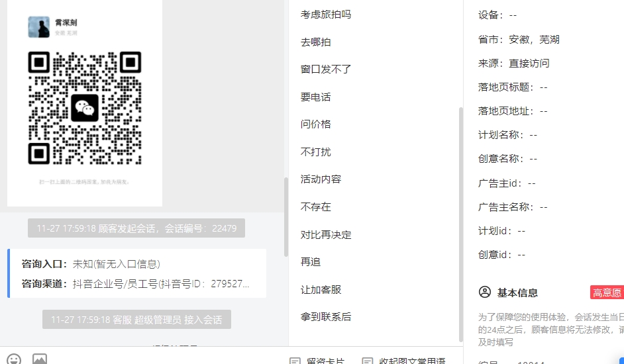Click the customer avatar on QR card
Viewport: 624px width, 364px height.
(x=38, y=27)
